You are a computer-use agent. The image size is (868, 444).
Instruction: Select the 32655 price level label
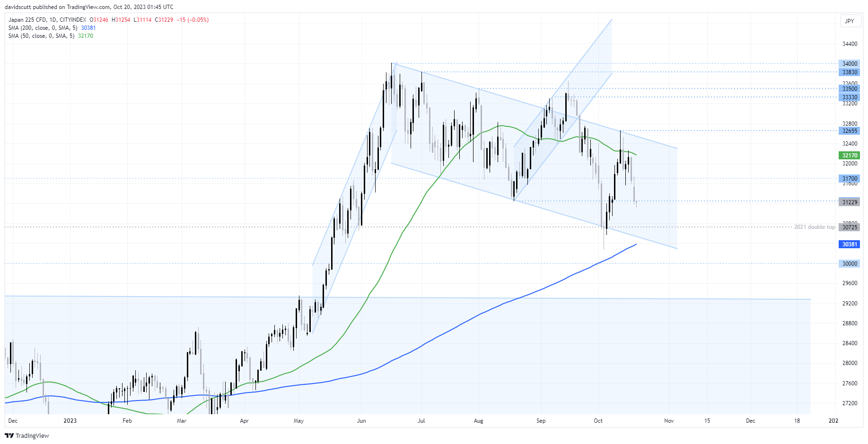pyautogui.click(x=850, y=131)
